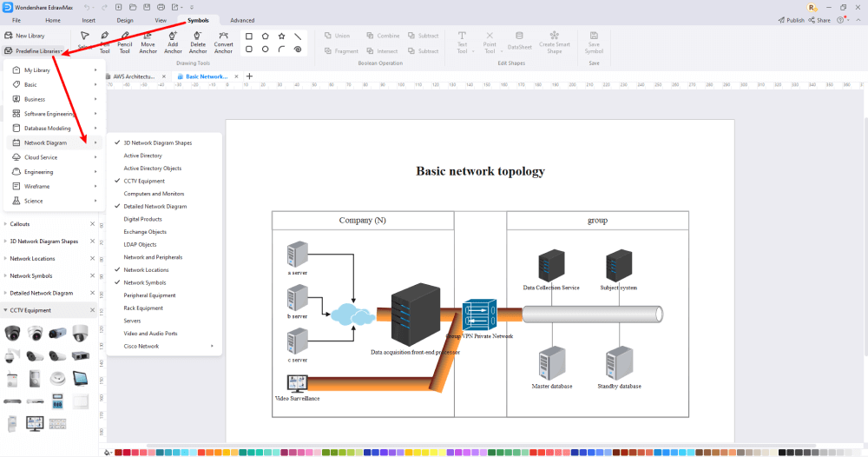868x457 pixels.
Task: Click Create Smart Shape
Action: (x=554, y=43)
